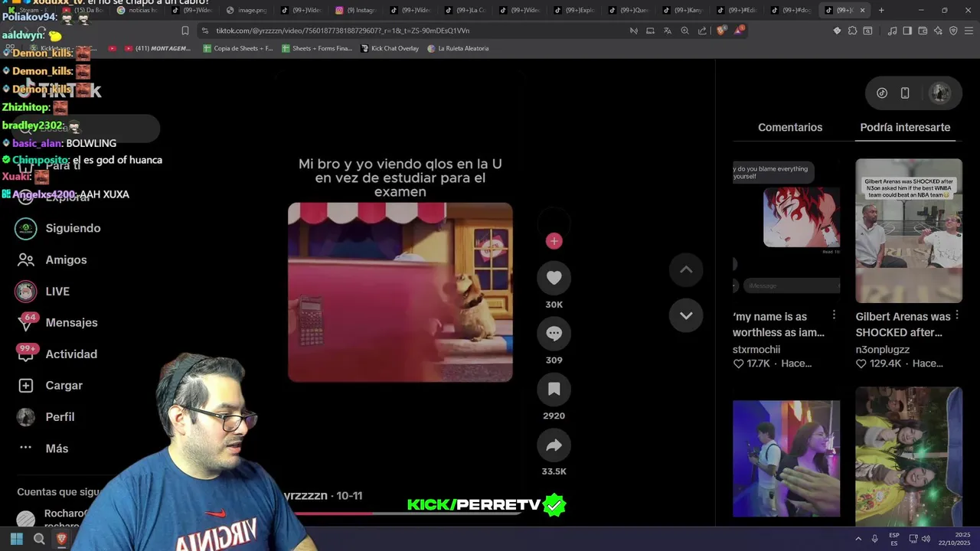Switch to the Comentarios tab
Viewport: 980px width, 551px height.
789,127
